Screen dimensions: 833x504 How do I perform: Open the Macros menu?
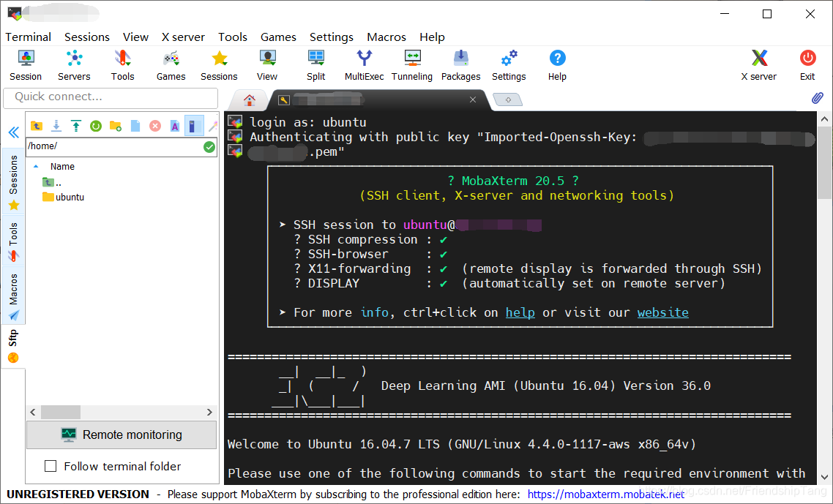pyautogui.click(x=386, y=37)
